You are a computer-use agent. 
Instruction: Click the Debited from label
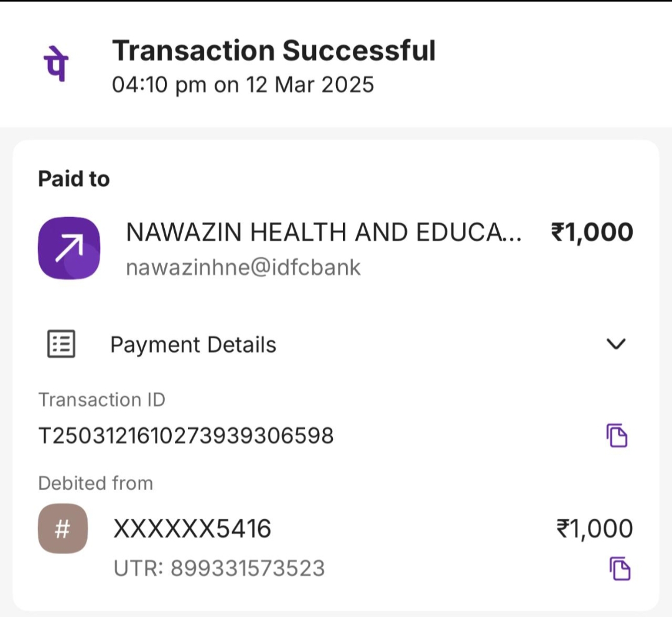tap(95, 483)
